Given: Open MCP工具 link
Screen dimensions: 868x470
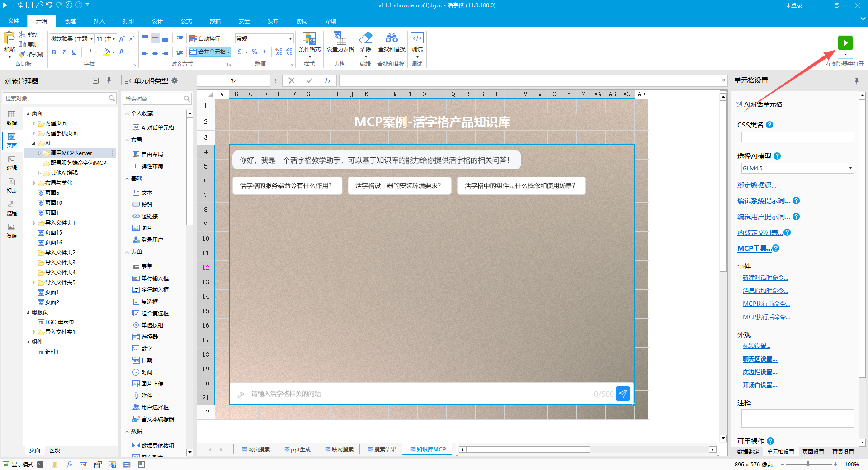Looking at the screenshot, I should coord(755,248).
